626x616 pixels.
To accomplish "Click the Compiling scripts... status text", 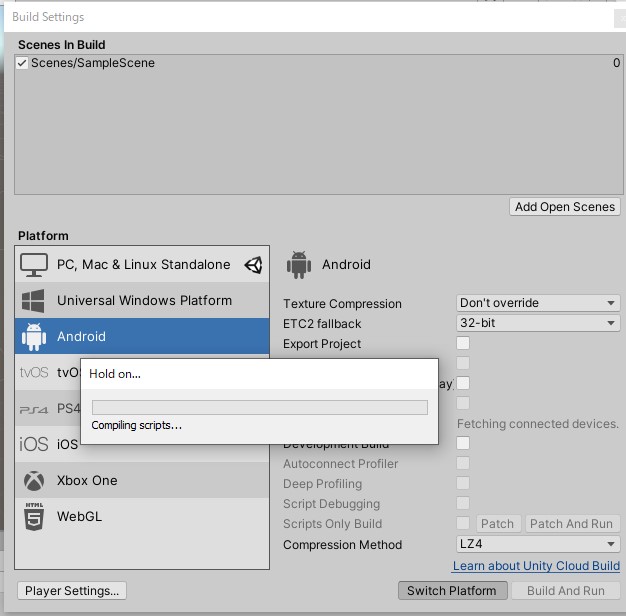I will (137, 425).
